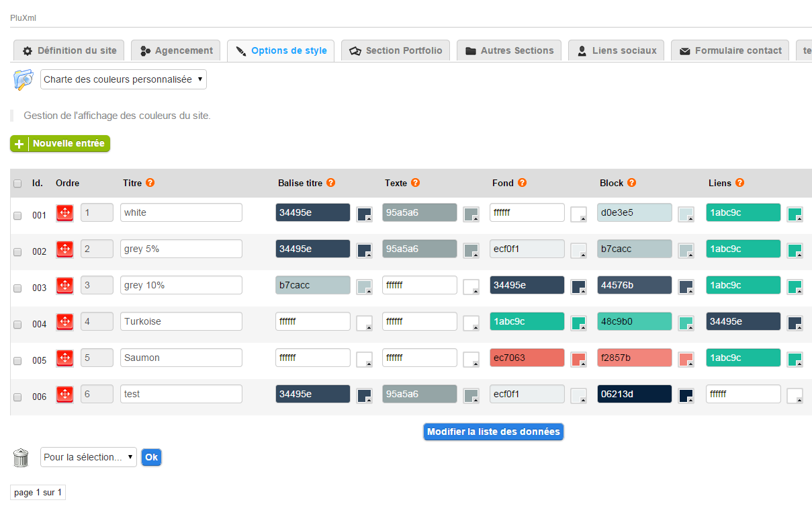812x531 pixels.
Task: Select the checkbox for row 006
Action: (x=17, y=397)
